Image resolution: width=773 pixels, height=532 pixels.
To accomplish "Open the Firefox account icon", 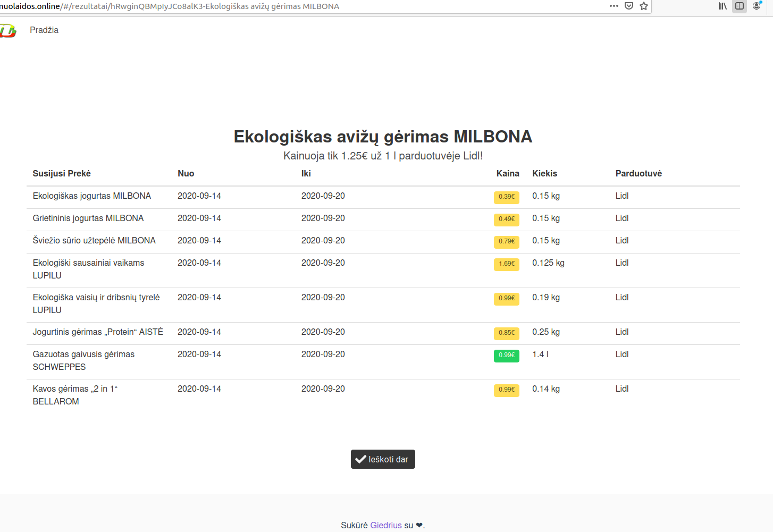I will pyautogui.click(x=757, y=6).
